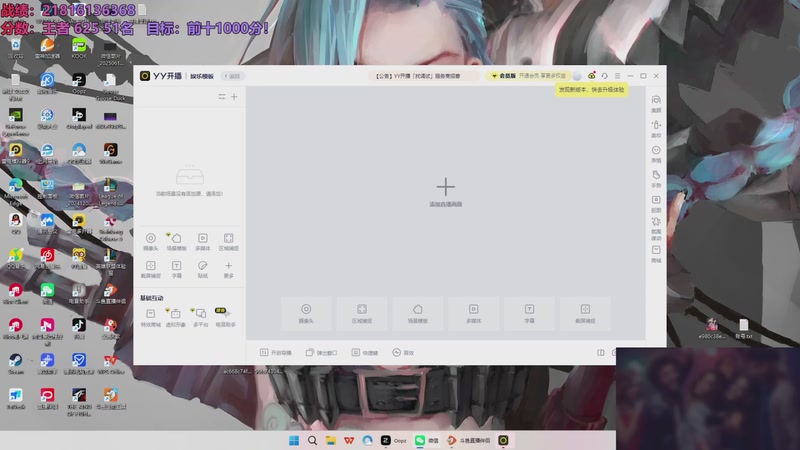This screenshot has height=450, width=800.
Task: Open 更多 to show more sources
Action: click(x=229, y=269)
